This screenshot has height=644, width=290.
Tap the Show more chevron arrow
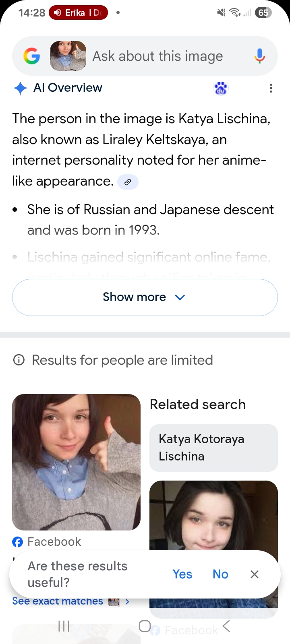pos(180,297)
